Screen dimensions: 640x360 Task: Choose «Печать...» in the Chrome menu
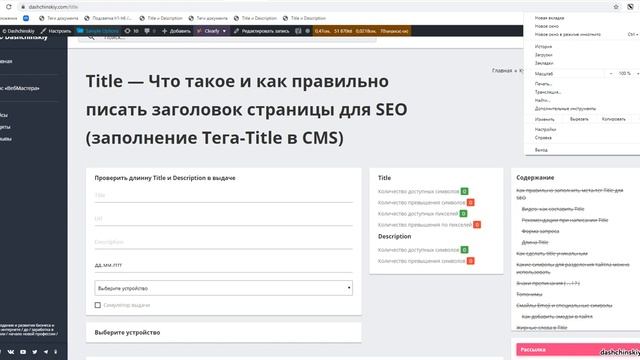coord(543,84)
